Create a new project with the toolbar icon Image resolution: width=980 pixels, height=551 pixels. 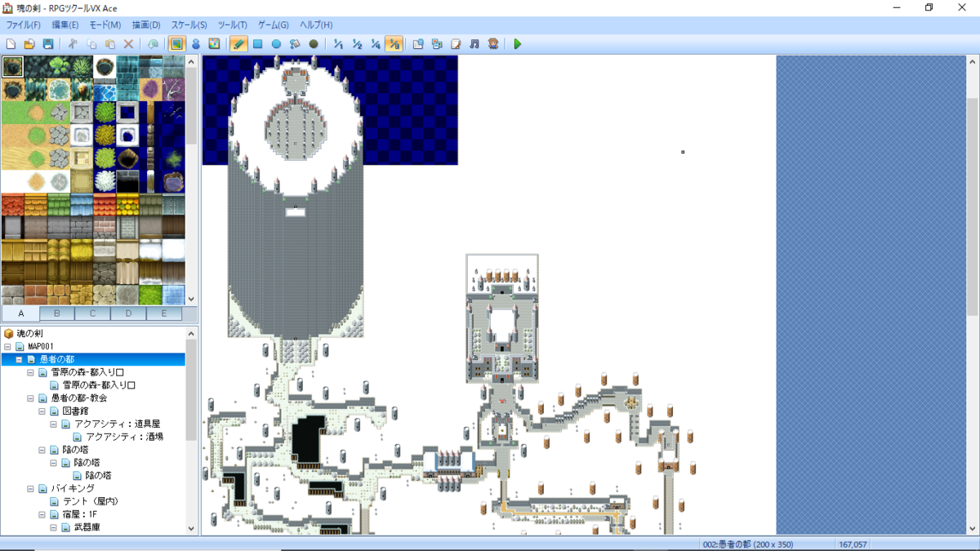[x=11, y=44]
